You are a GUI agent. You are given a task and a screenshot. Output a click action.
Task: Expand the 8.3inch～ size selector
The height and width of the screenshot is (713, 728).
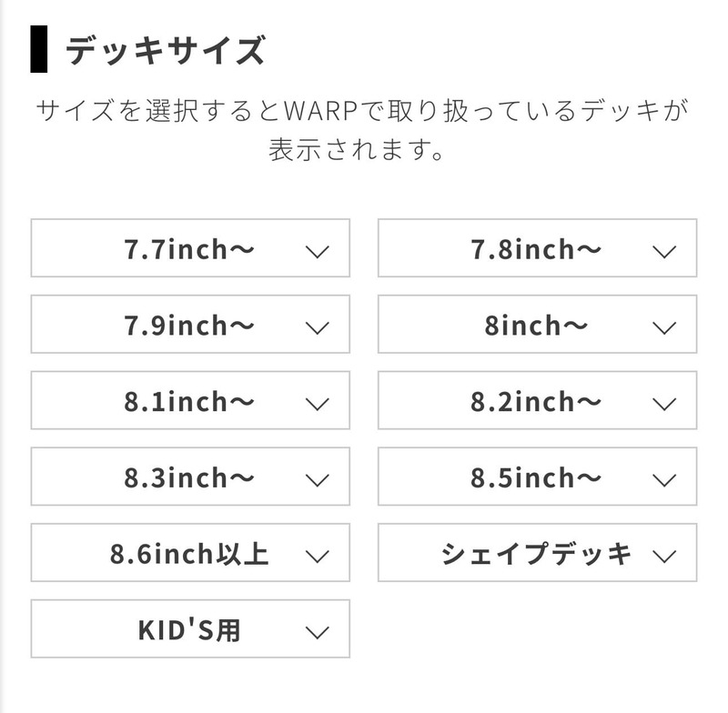tap(189, 477)
